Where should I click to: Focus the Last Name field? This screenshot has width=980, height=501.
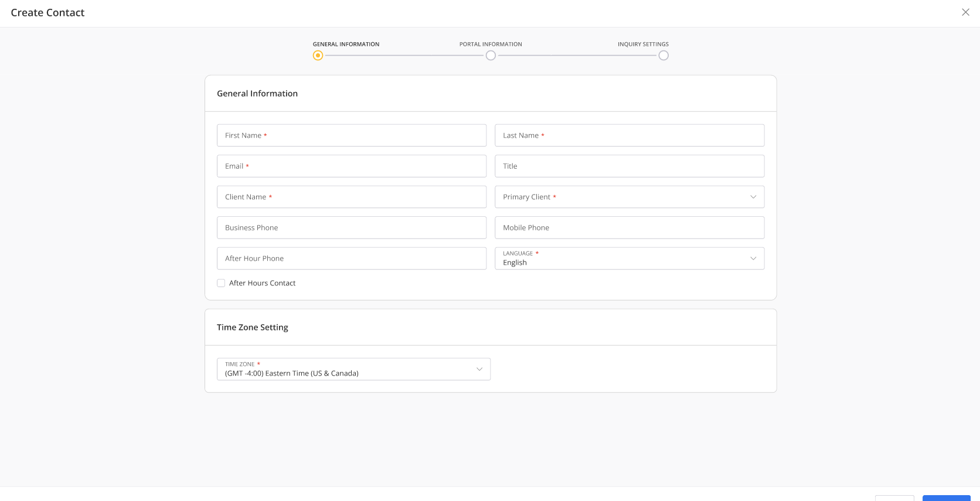629,135
